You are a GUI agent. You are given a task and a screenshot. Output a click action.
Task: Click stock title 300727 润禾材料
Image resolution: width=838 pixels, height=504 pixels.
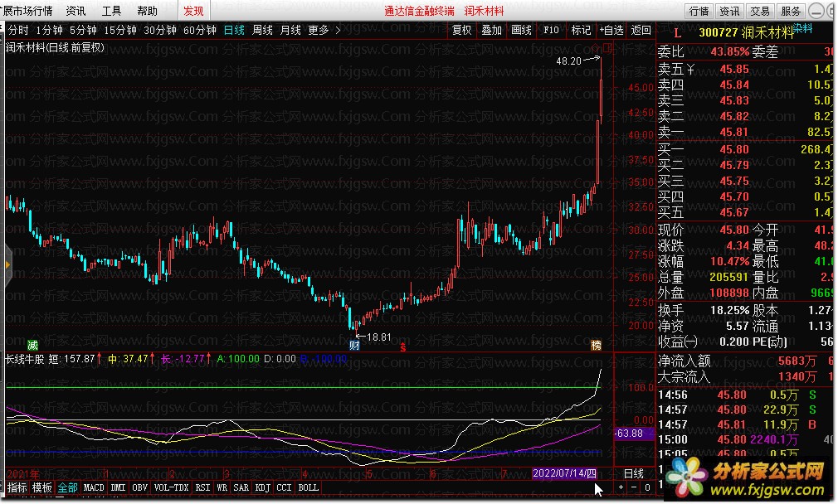pyautogui.click(x=746, y=32)
